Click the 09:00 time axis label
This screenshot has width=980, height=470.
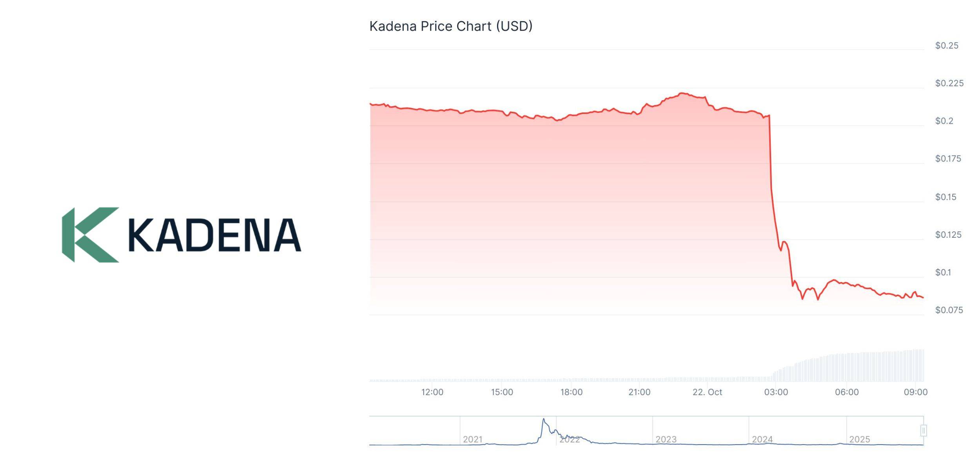point(915,392)
